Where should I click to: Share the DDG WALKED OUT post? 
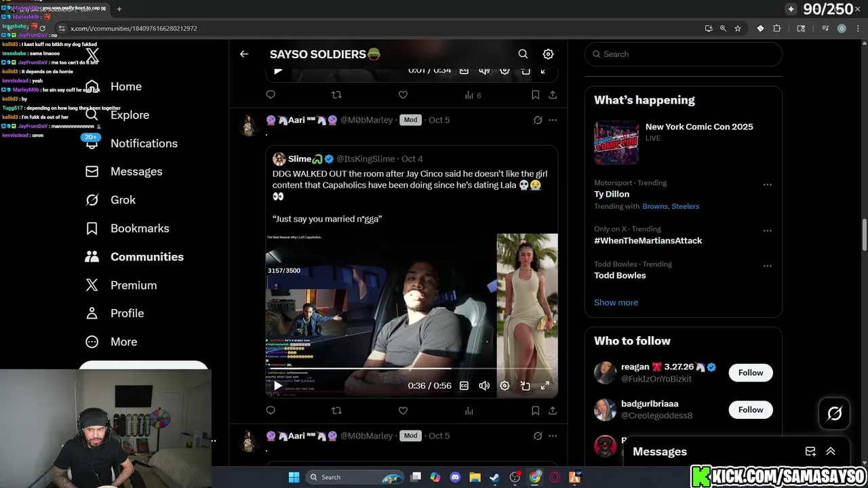553,411
